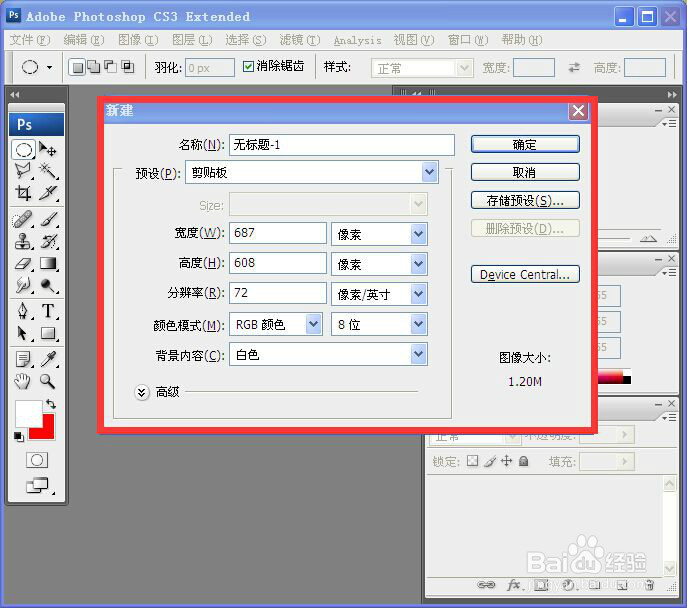Toggle Quick Mask mode
Screen dimensions: 687x608
coord(37,460)
